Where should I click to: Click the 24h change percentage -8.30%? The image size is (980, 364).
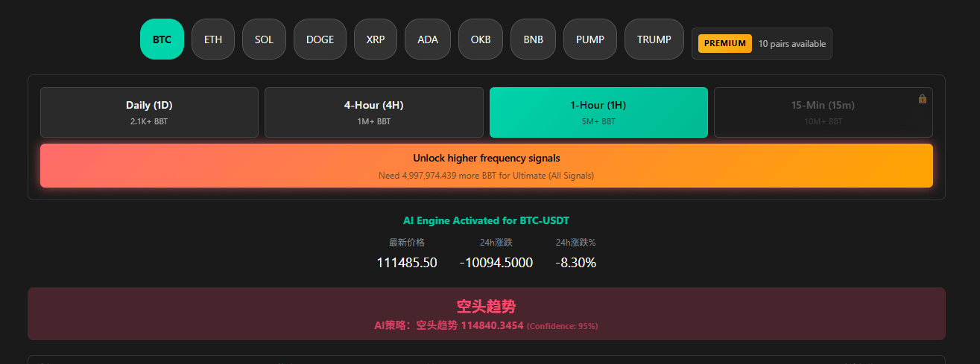coord(575,263)
